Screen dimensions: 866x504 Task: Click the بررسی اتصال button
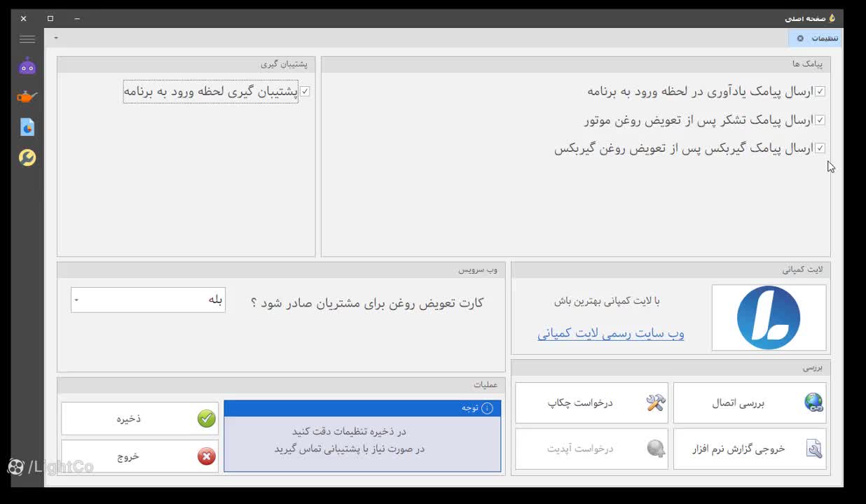[x=750, y=402]
